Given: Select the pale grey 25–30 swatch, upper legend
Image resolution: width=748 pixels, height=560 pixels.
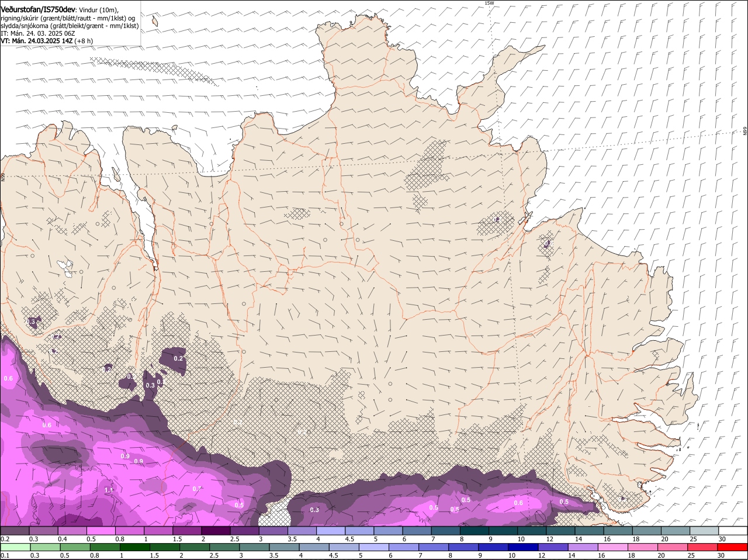Looking at the screenshot, I should pos(704,531).
